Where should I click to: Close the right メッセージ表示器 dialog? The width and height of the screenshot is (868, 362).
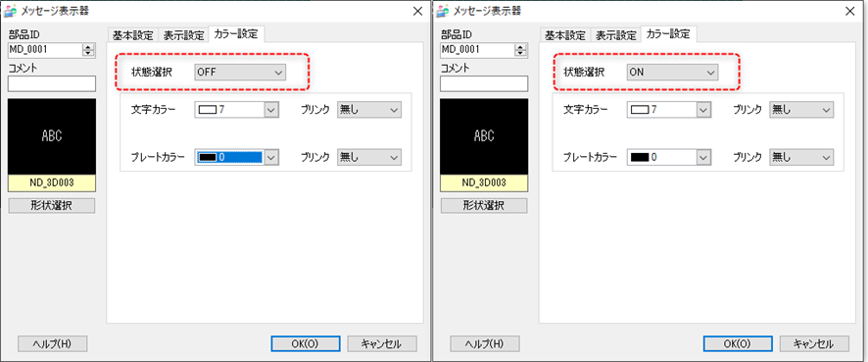[850, 12]
